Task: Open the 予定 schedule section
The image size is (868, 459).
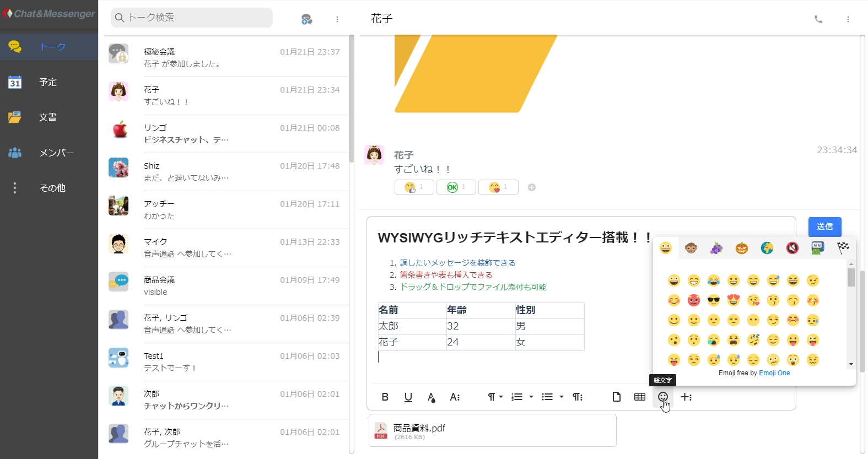Action: click(48, 82)
